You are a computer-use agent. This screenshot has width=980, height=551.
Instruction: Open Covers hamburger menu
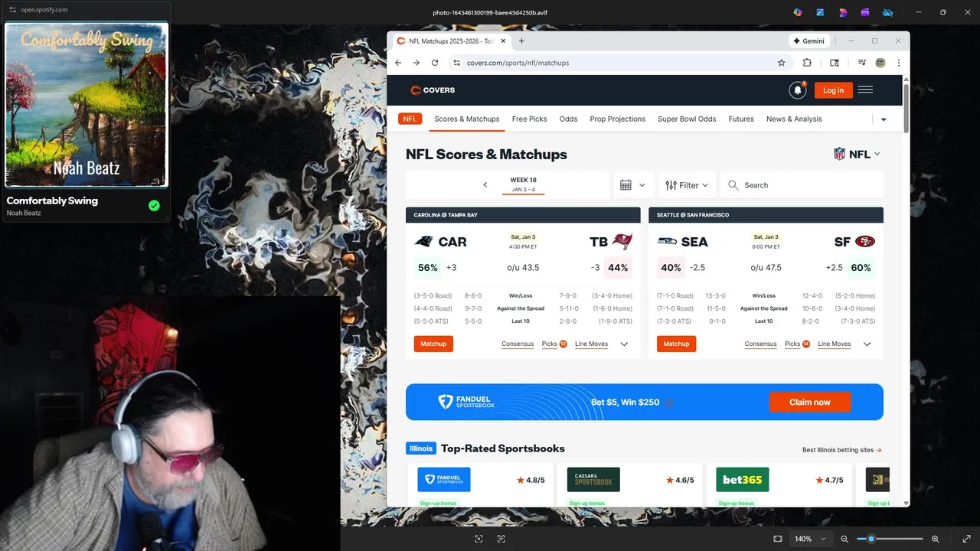coord(865,90)
